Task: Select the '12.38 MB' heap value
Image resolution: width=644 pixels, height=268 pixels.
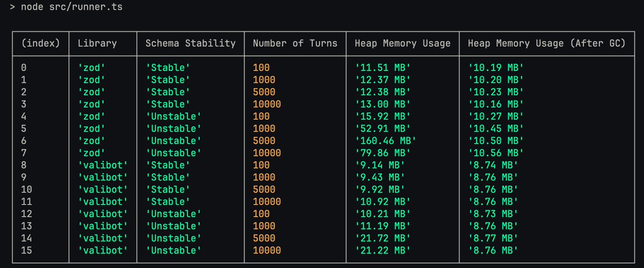Action: (x=383, y=92)
